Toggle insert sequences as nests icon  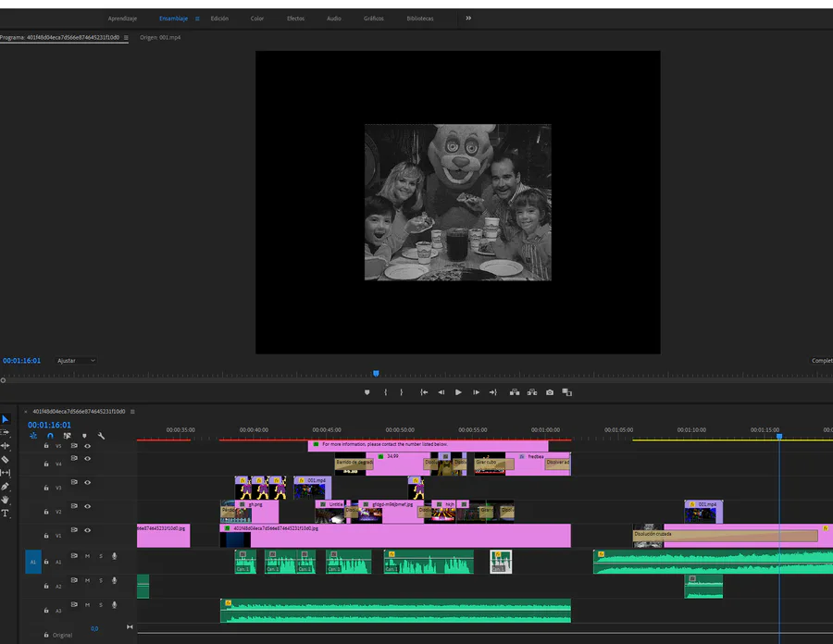click(33, 436)
